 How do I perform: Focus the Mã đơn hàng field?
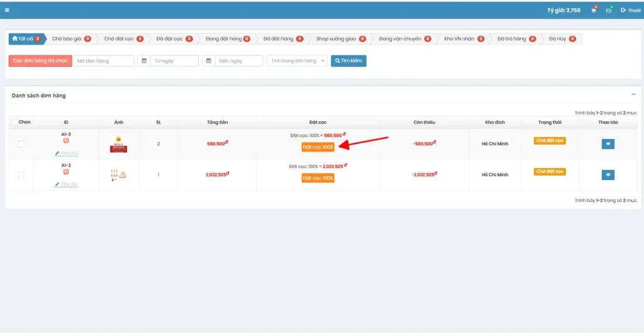tap(104, 61)
